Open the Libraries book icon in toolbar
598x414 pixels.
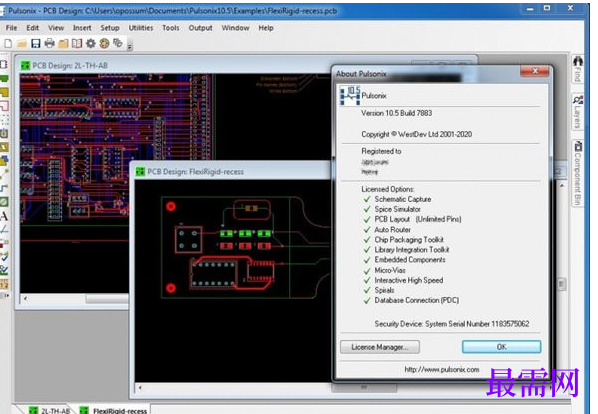[77, 43]
